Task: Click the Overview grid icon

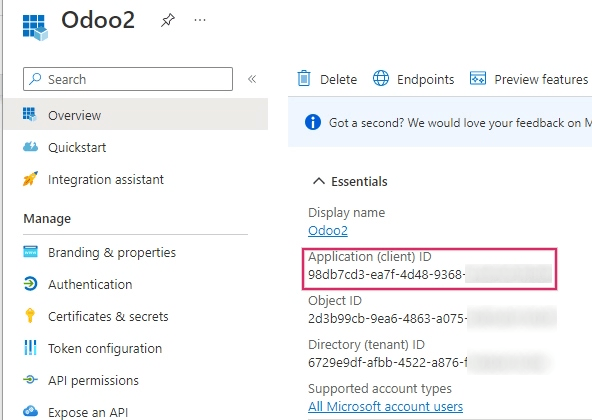Action: click(x=29, y=114)
